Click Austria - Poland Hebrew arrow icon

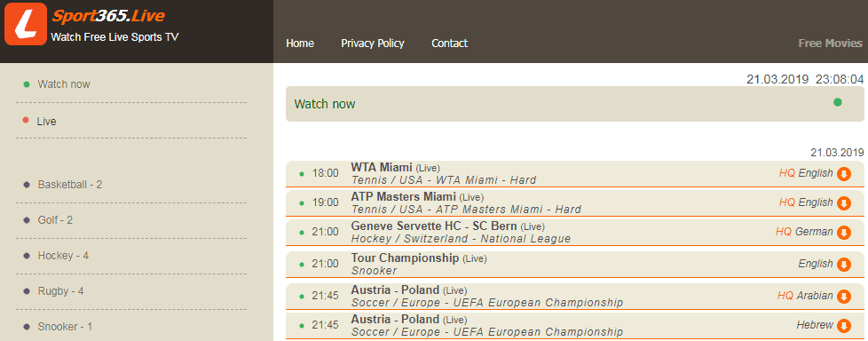click(x=844, y=326)
